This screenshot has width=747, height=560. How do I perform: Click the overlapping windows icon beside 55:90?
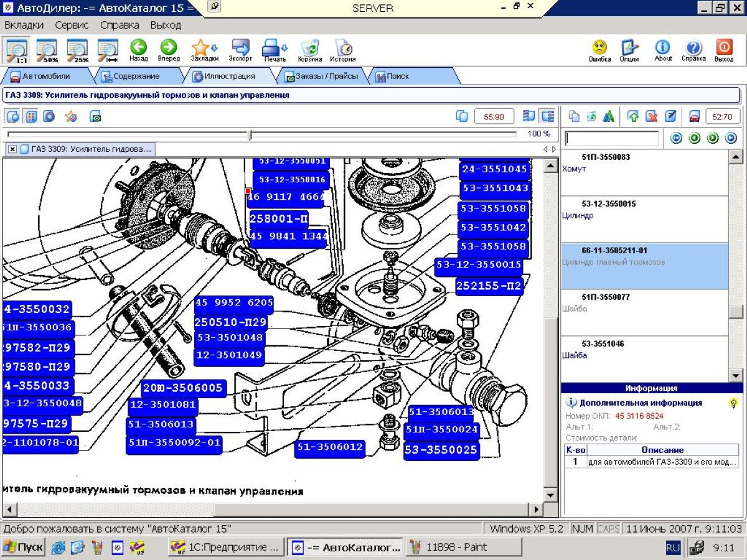(x=462, y=116)
